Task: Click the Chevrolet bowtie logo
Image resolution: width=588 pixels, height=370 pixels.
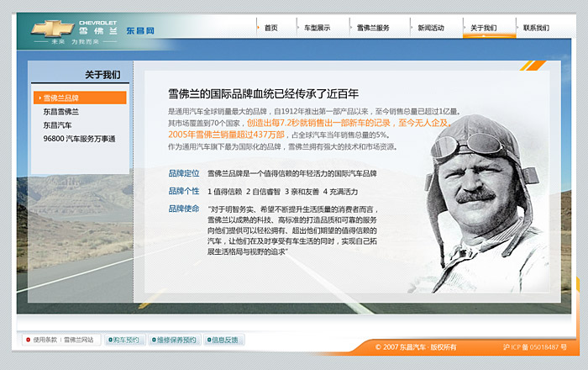Action: coord(52,29)
